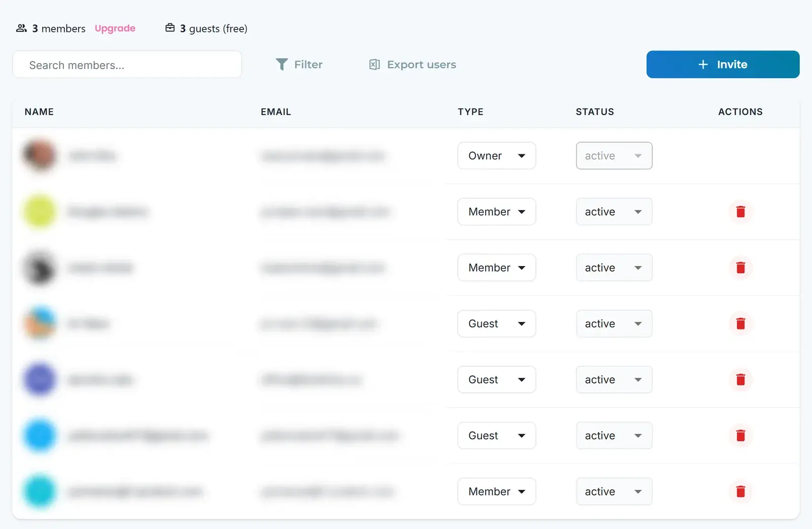Click the teal user avatar
The height and width of the screenshot is (529, 812).
[x=40, y=491]
